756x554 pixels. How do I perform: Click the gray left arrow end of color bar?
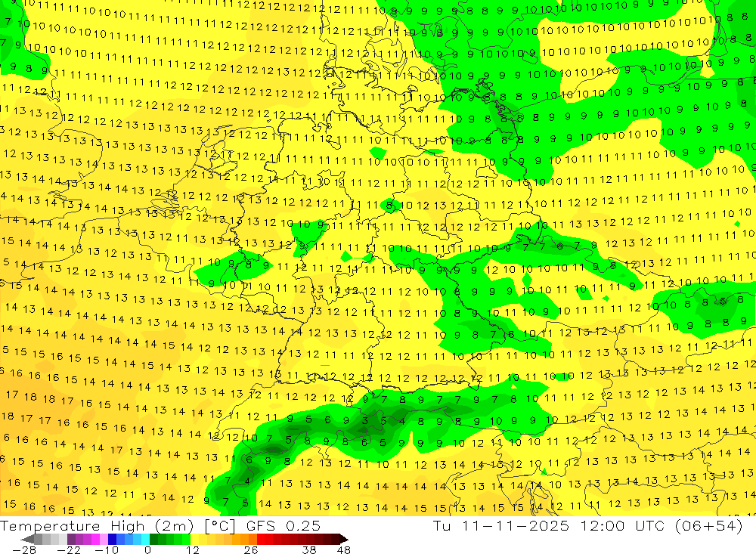(x=27, y=539)
